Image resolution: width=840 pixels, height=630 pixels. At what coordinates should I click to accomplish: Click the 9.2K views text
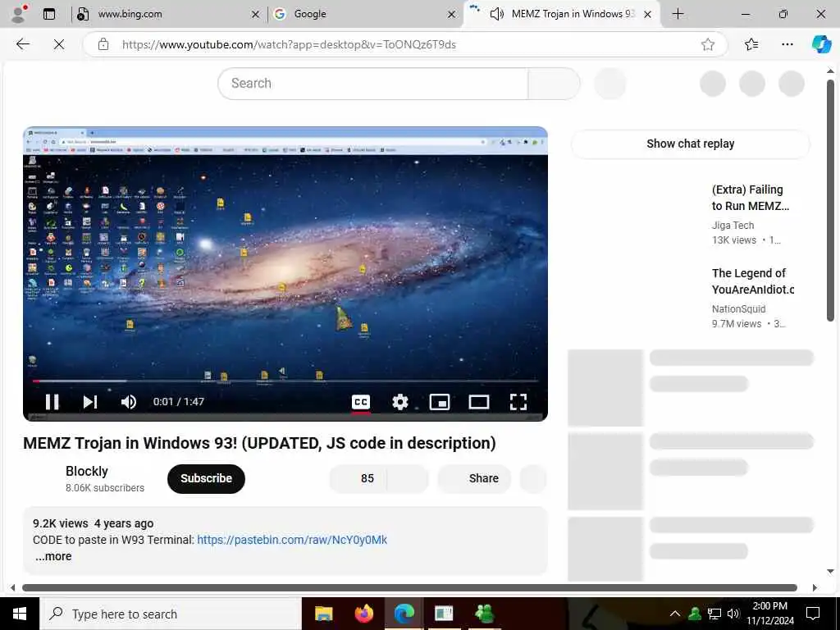(60, 523)
